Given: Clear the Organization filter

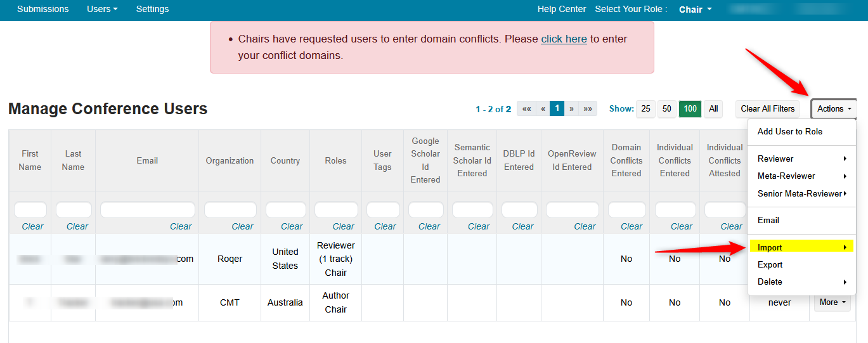Looking at the screenshot, I should (x=242, y=226).
